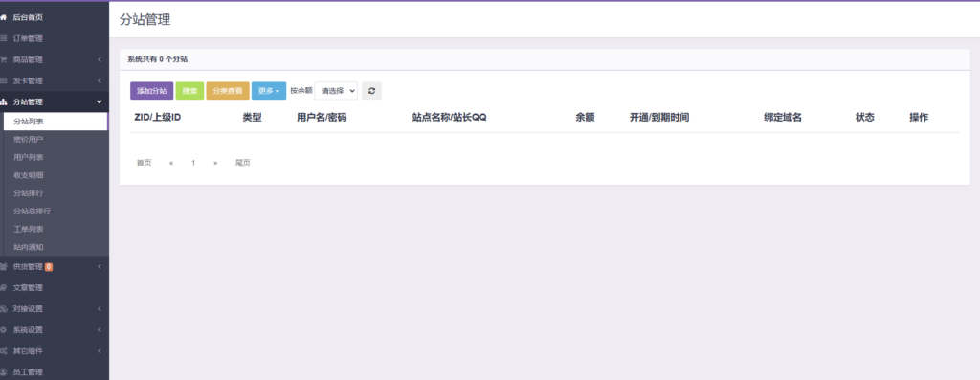Click the purple 添加分站 button
The width and height of the screenshot is (980, 380).
[152, 91]
